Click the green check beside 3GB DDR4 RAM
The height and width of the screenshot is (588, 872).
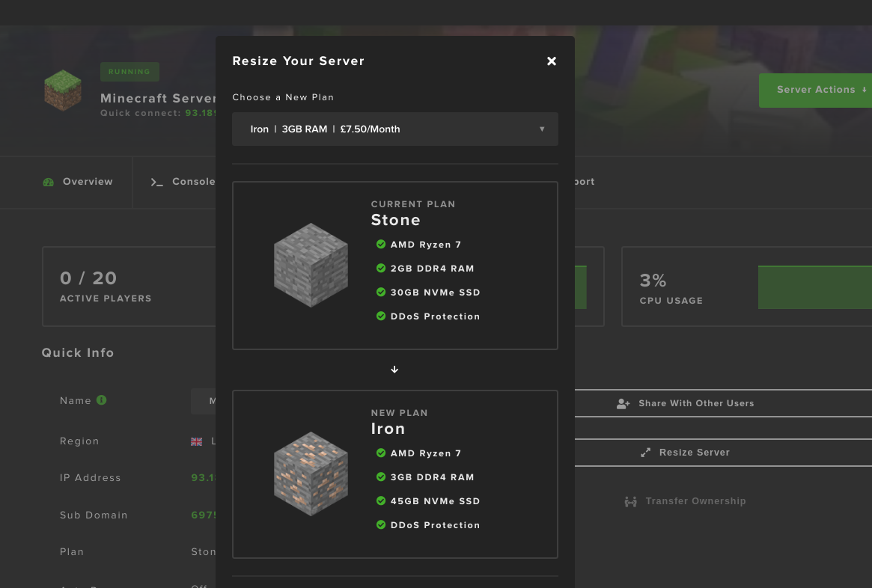click(x=381, y=477)
